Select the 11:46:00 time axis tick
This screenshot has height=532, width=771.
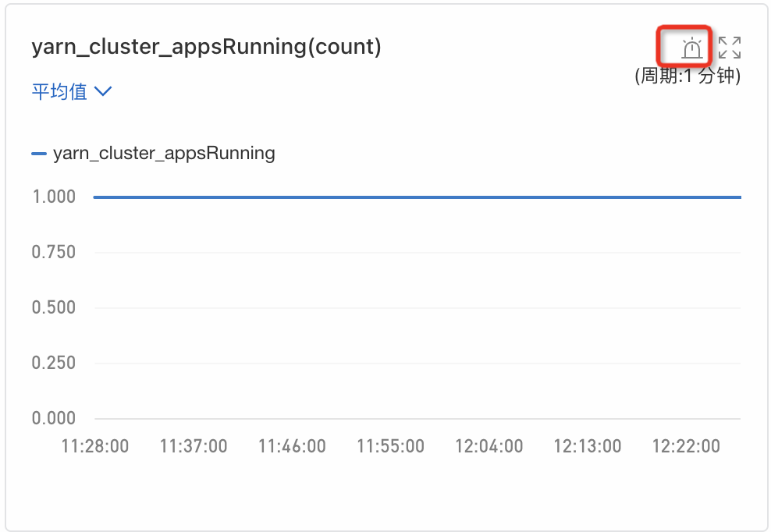point(292,446)
